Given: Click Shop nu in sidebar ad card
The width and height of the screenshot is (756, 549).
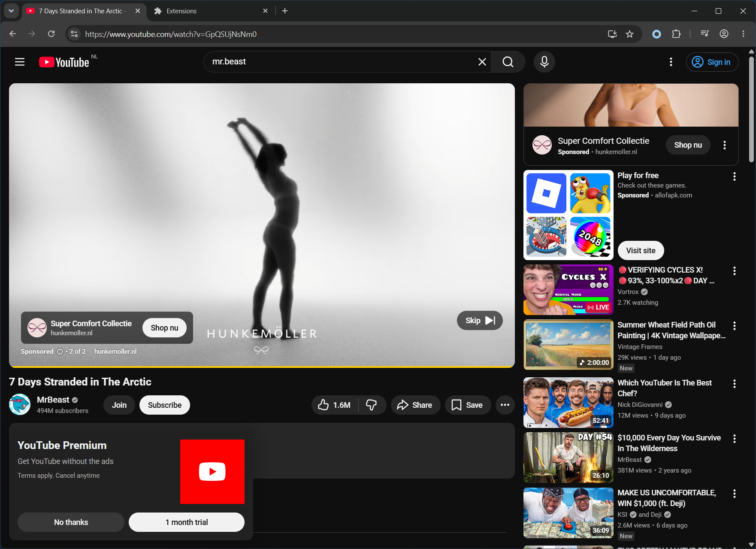Looking at the screenshot, I should (688, 145).
